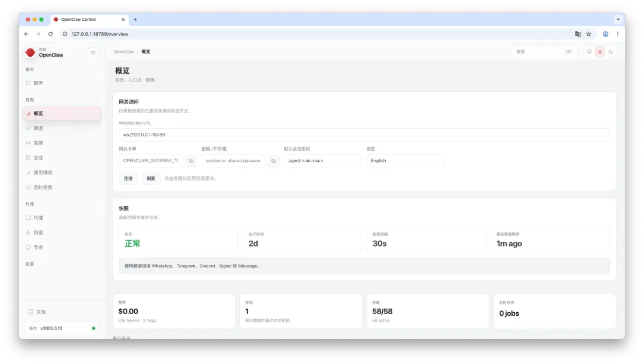Image resolution: width=644 pixels, height=364 pixels.
Task: Select the dark theme moon icon
Action: click(x=611, y=52)
